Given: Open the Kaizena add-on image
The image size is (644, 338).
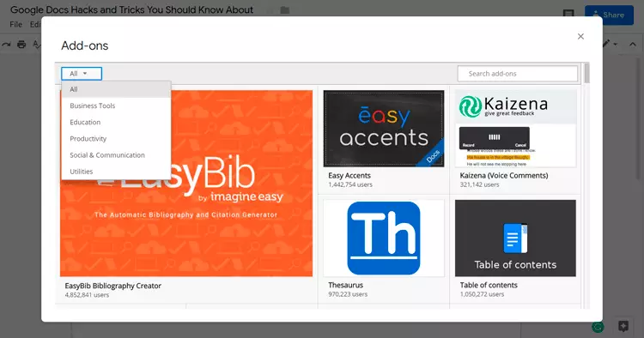Looking at the screenshot, I should (x=515, y=129).
